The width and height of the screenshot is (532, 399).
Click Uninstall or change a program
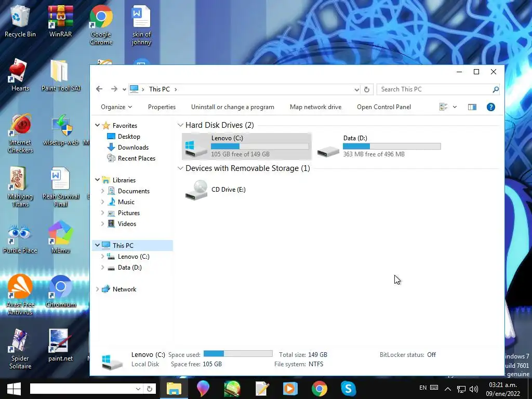point(232,107)
